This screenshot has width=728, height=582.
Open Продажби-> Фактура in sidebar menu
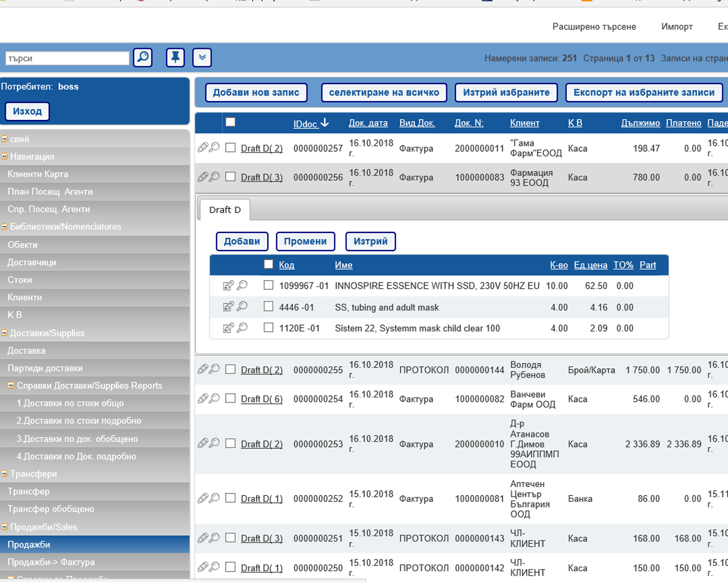[51, 562]
